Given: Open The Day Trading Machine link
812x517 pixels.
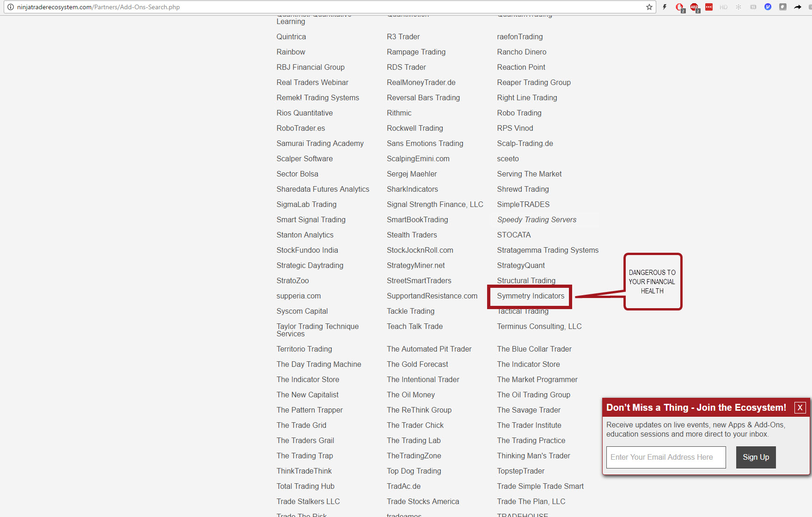Looking at the screenshot, I should (319, 364).
